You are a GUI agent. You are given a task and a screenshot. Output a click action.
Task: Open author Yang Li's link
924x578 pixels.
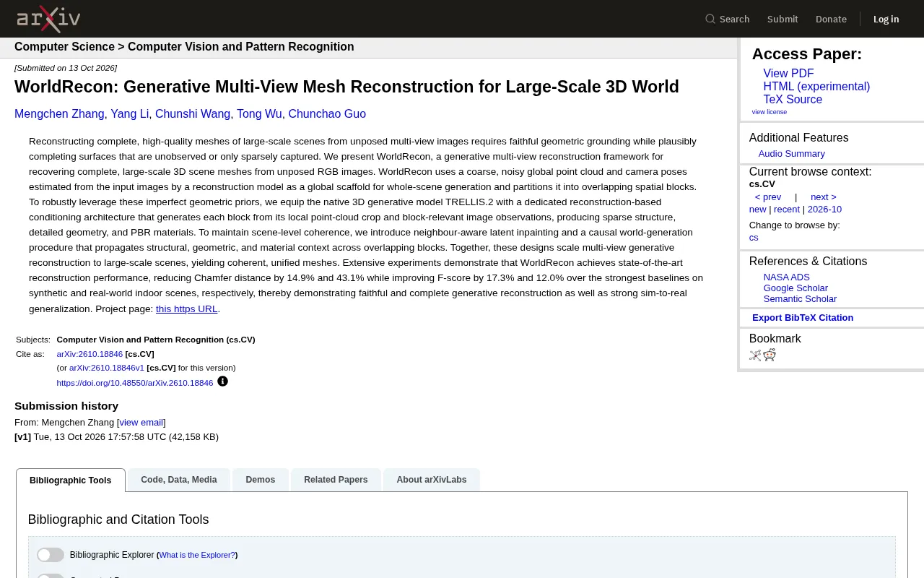(x=130, y=114)
